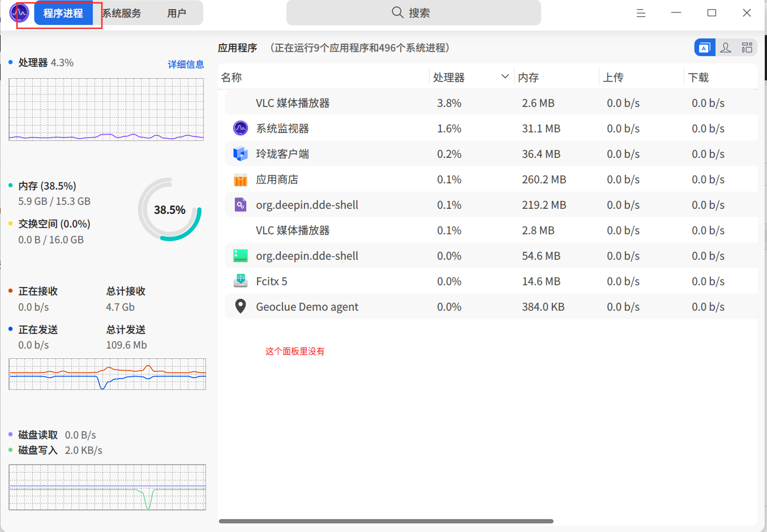Click the 38.5% memory ring gauge
The image size is (767, 532).
pos(170,209)
